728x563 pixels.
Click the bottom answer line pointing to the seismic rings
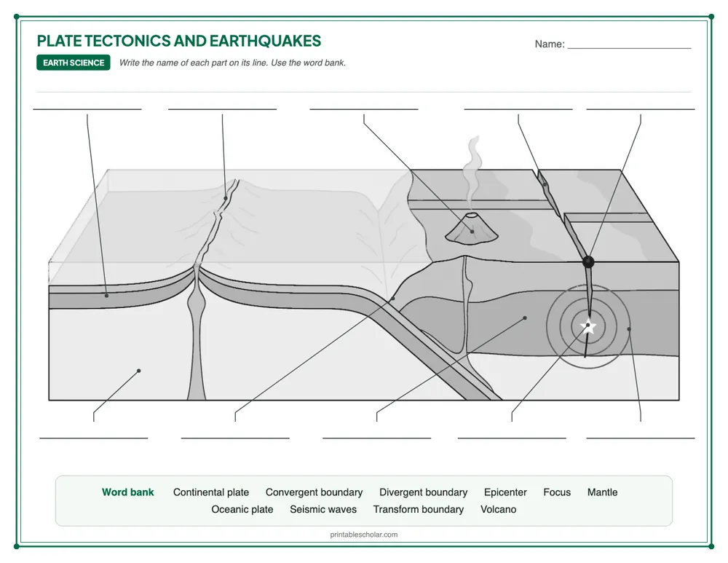click(x=640, y=438)
